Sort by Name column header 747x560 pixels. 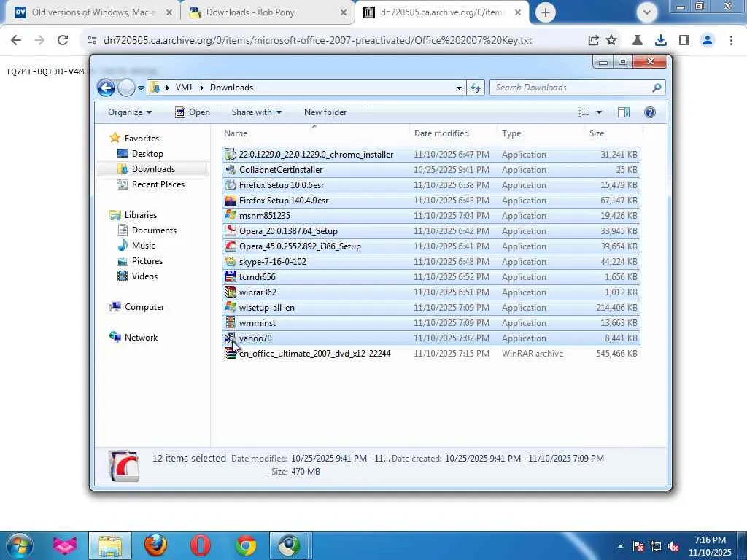314,133
